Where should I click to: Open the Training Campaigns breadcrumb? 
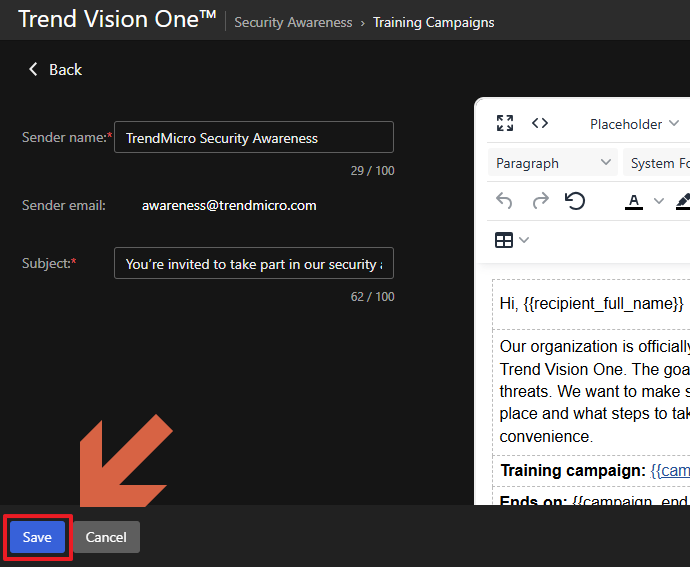point(433,22)
